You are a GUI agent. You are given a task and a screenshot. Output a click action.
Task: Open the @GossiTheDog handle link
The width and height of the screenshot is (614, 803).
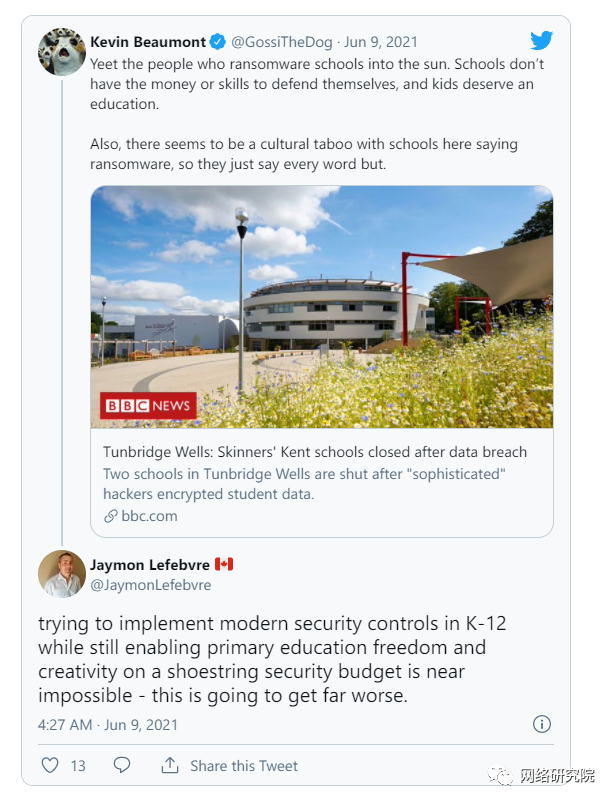click(x=282, y=42)
